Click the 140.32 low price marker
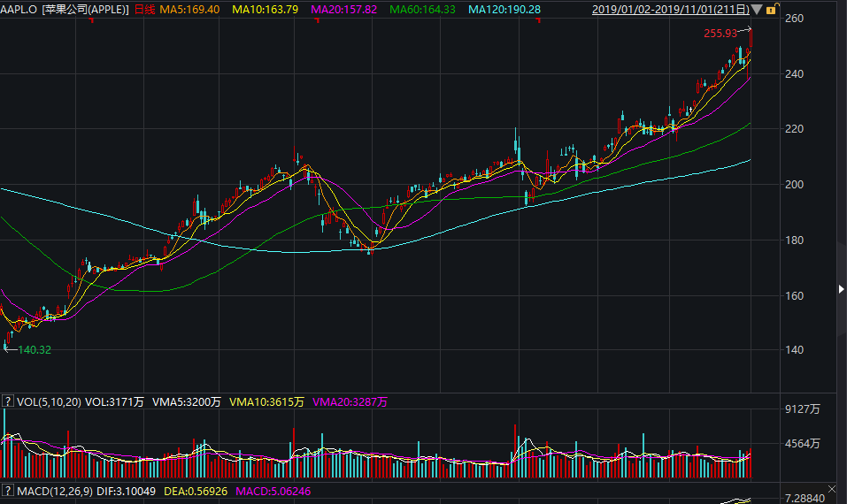Viewport: 847px width, 504px height. point(35,350)
